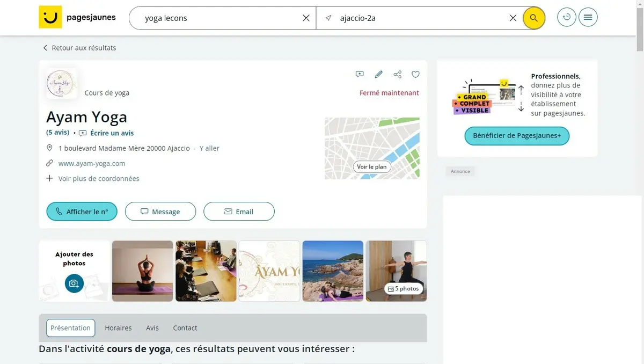This screenshot has height=364, width=644.
Task: Click the Message button
Action: [x=160, y=212]
